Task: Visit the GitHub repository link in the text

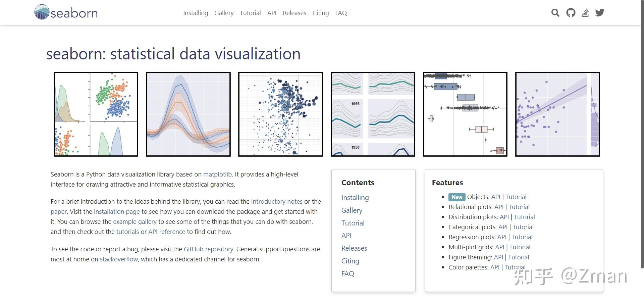Action: (208, 249)
